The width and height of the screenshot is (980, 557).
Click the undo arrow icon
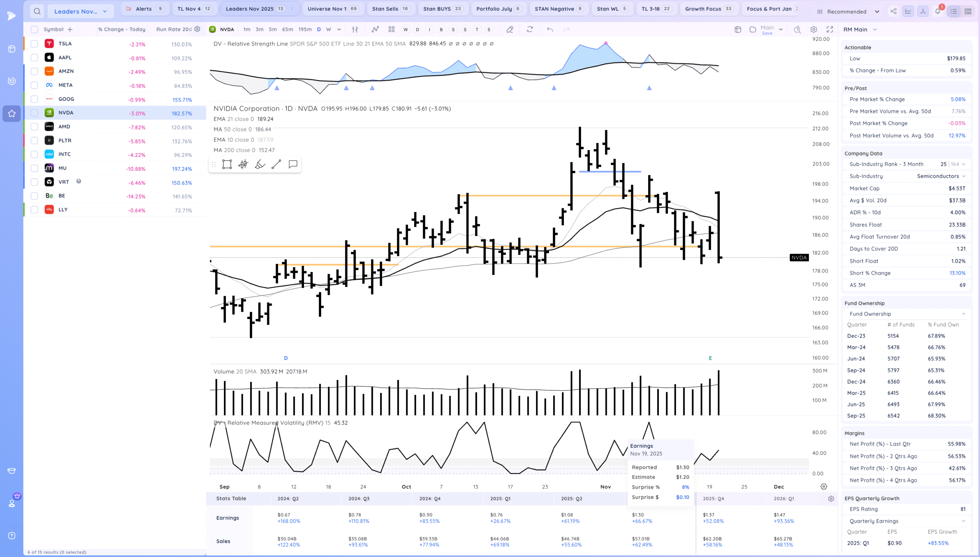click(550, 29)
